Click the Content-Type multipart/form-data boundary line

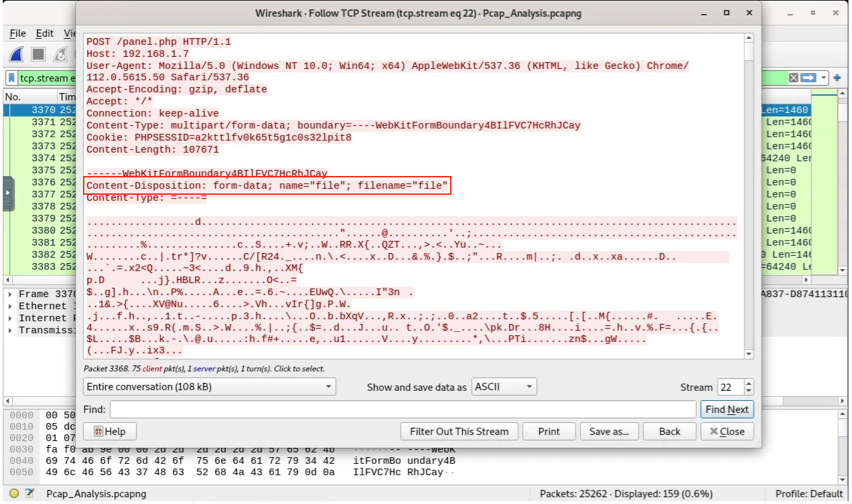pos(334,125)
